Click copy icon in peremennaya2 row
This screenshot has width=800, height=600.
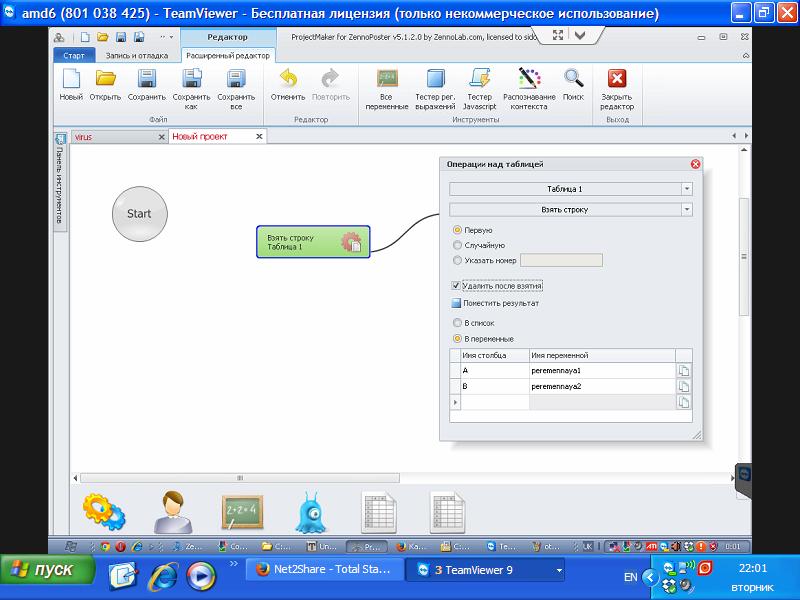tap(684, 386)
